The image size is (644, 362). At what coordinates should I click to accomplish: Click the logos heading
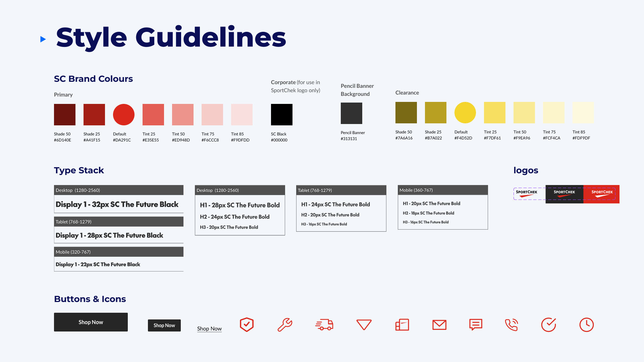tap(526, 170)
